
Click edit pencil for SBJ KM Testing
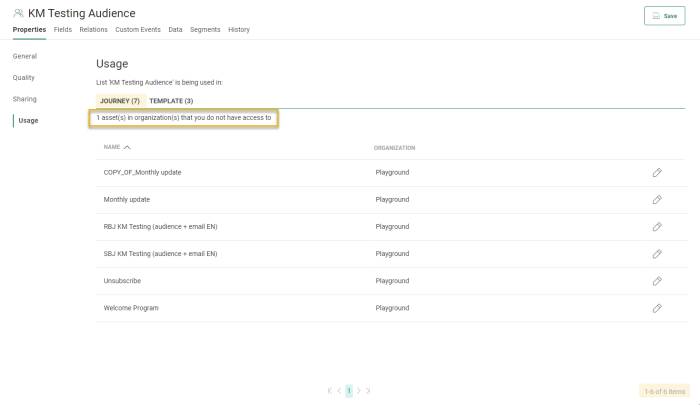click(x=657, y=254)
